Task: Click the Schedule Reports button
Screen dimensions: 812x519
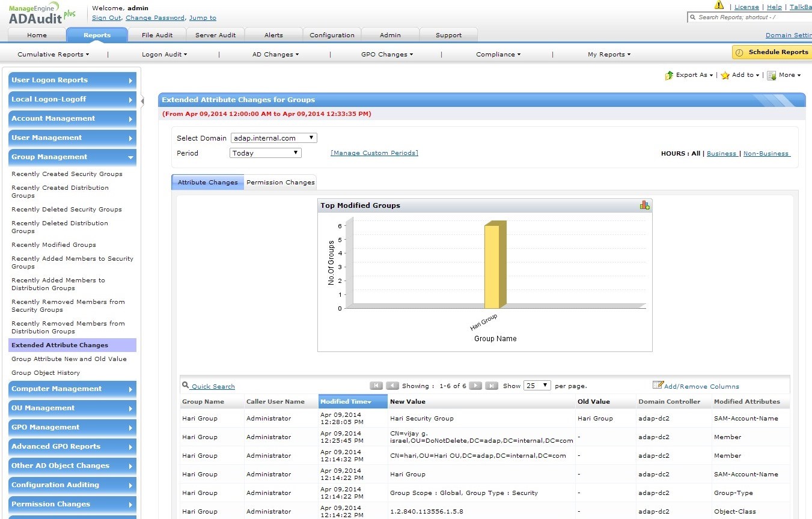Action: pyautogui.click(x=772, y=52)
